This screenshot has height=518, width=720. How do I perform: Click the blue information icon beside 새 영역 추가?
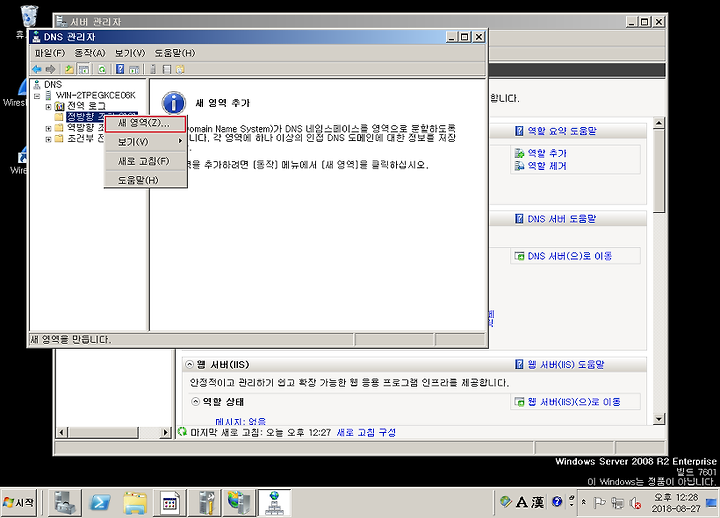(174, 102)
